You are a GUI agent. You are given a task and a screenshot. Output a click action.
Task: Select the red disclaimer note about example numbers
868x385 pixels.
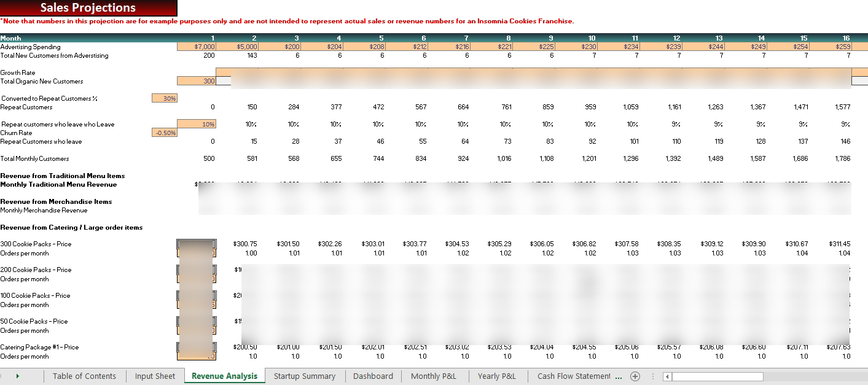287,21
